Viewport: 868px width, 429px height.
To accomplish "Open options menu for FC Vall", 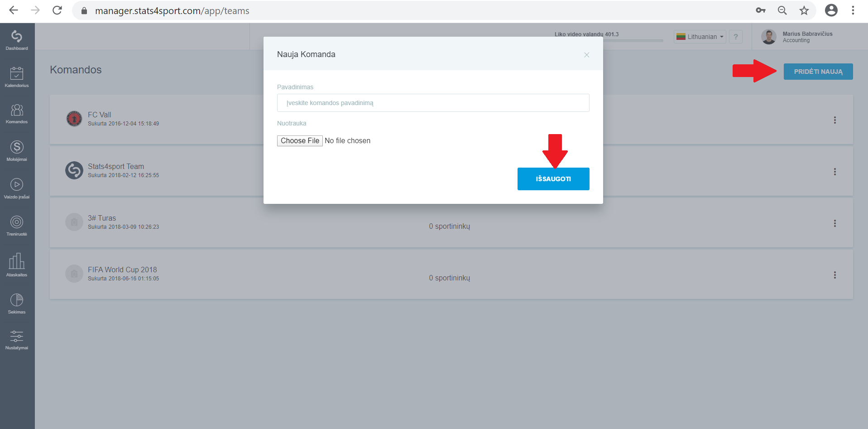I will coord(835,120).
